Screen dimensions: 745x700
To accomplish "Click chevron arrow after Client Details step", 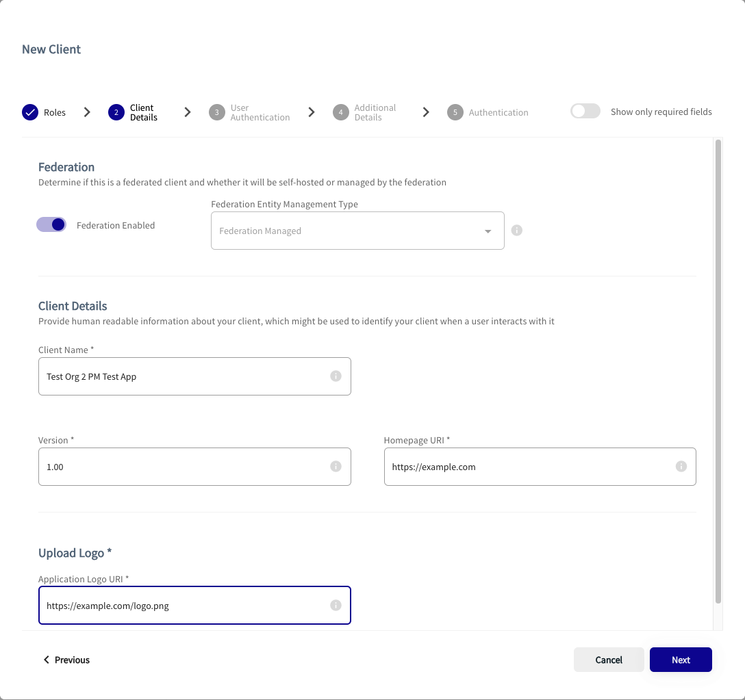I will click(188, 112).
